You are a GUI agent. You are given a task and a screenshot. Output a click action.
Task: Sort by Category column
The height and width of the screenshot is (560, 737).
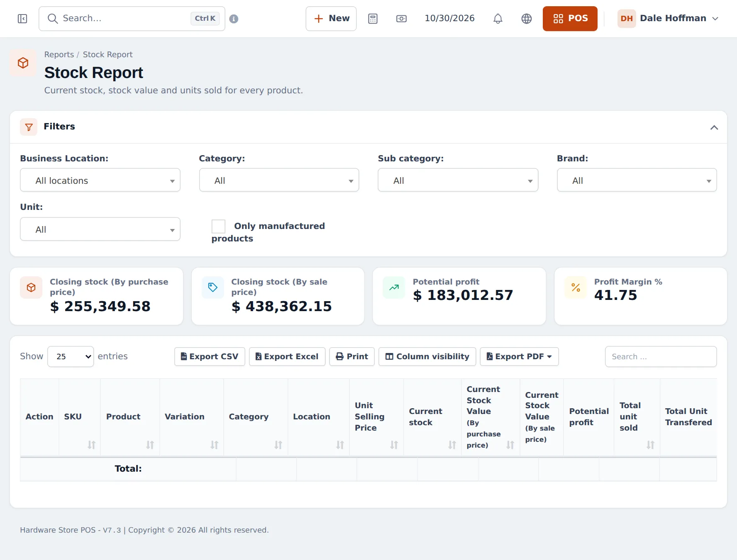[256, 417]
